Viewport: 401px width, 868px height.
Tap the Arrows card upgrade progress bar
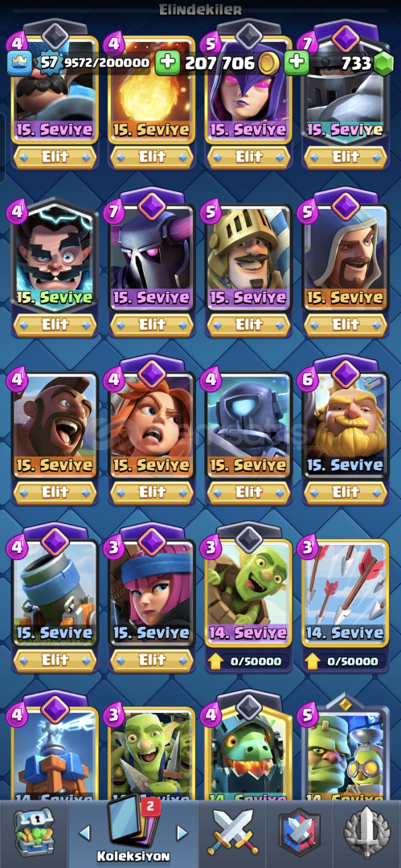coord(346,661)
